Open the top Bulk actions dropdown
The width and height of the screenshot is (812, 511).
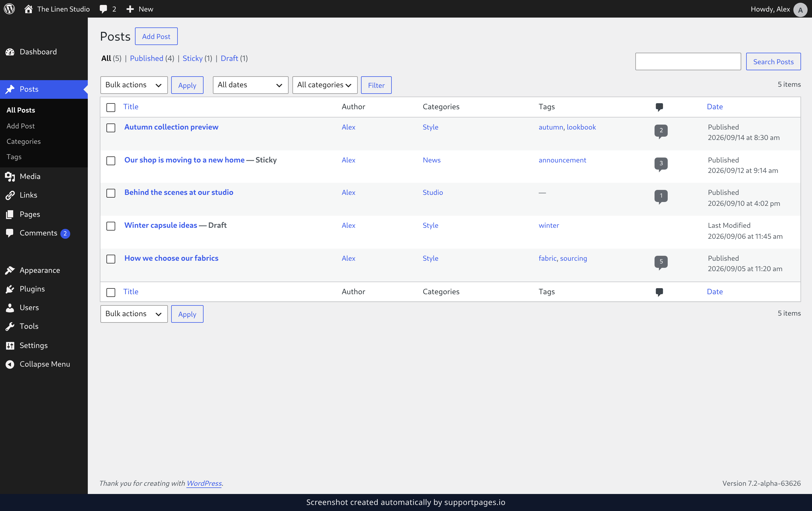[134, 85]
